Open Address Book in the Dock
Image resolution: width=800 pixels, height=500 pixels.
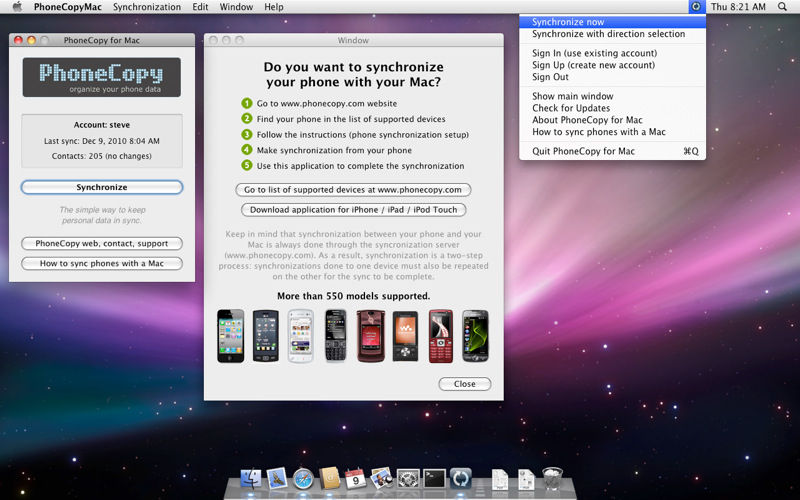[x=330, y=479]
